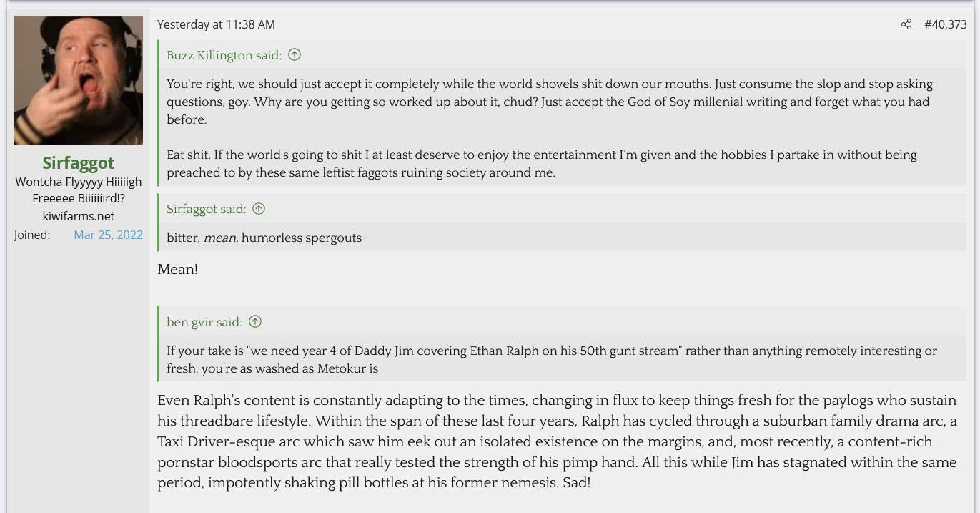980x513 pixels.
Task: Click 'kiwifarms.net' under the user title
Action: 79,216
